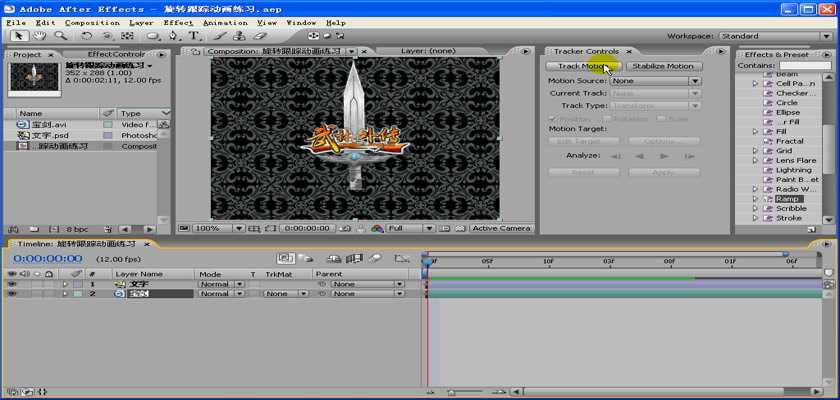Select the Selection arrow tool
The image size is (840, 400).
coord(19,36)
